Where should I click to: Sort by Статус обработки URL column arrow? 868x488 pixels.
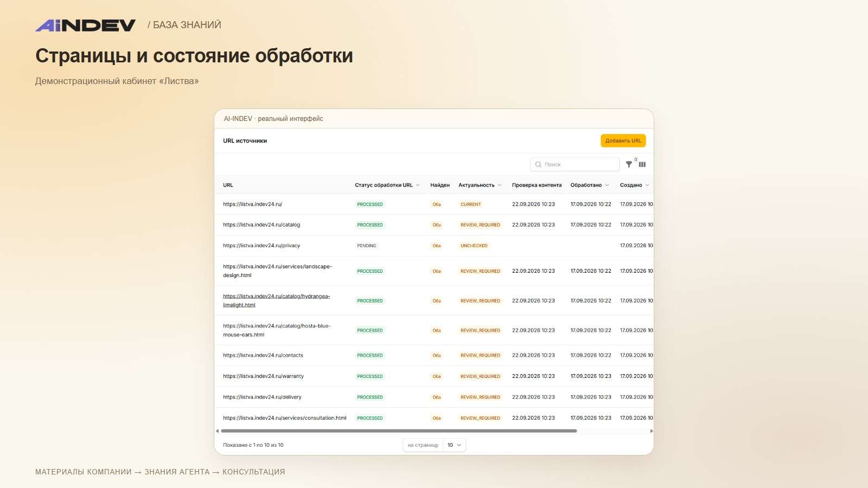pyautogui.click(x=418, y=185)
